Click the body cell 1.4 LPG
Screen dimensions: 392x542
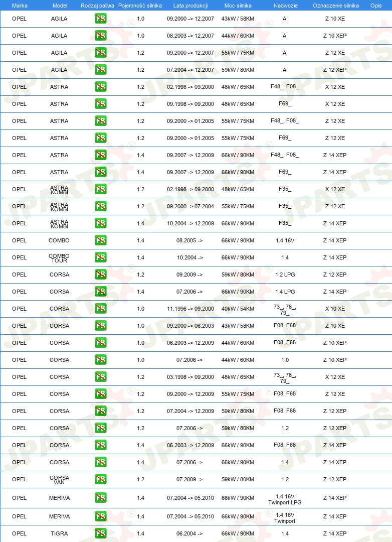point(285,292)
